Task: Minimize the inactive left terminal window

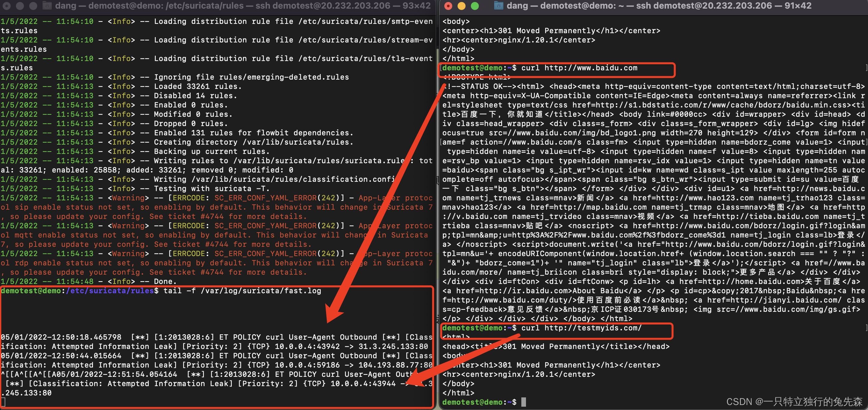Action: 20,6
